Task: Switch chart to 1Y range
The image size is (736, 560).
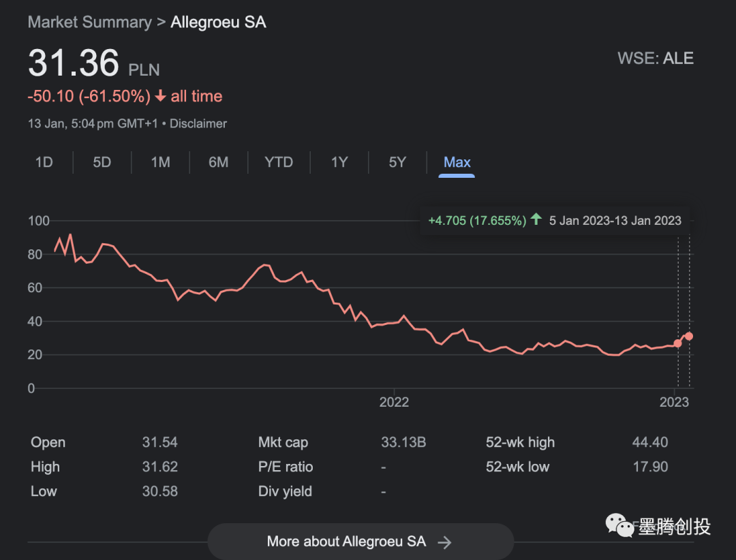Action: (x=339, y=162)
